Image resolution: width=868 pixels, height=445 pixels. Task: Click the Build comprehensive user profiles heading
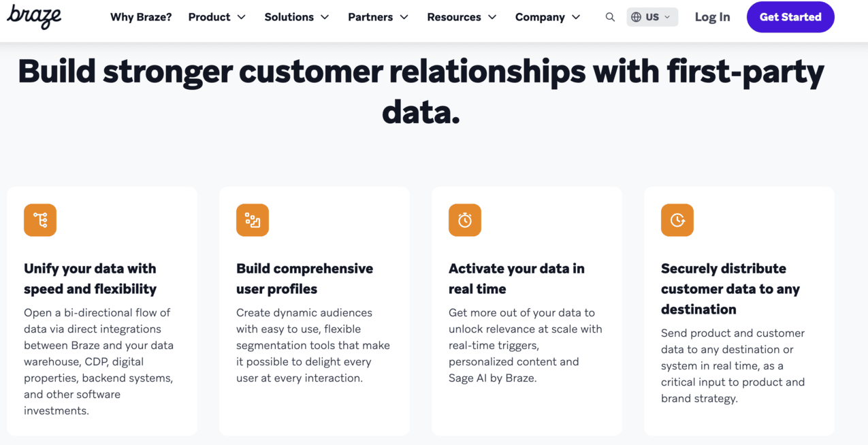tap(304, 279)
